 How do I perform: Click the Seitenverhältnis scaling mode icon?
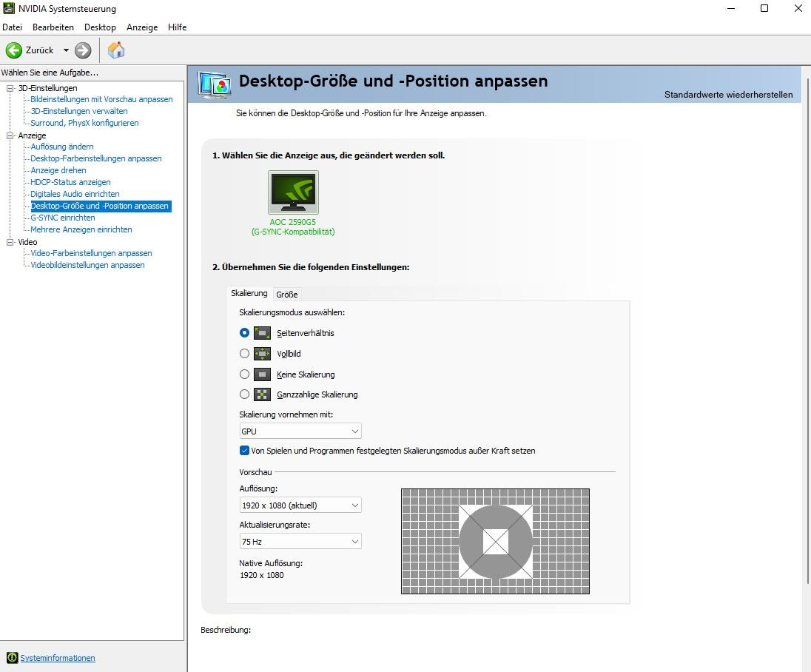pyautogui.click(x=262, y=333)
